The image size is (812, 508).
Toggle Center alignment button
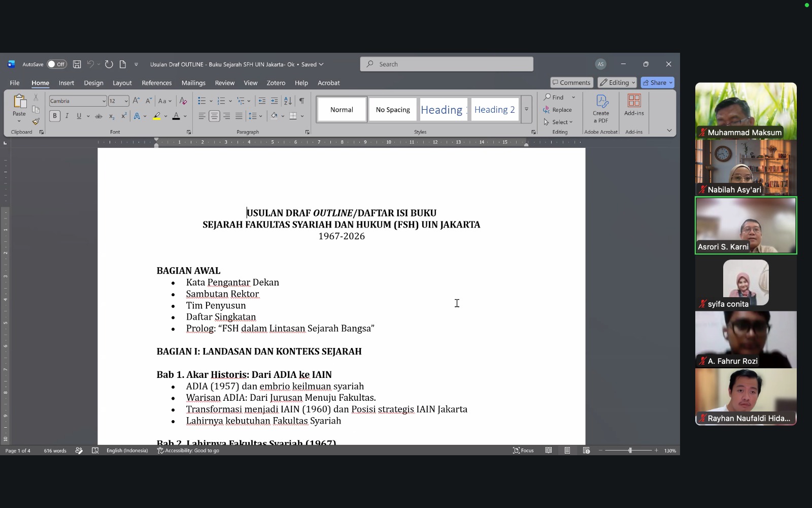214,116
